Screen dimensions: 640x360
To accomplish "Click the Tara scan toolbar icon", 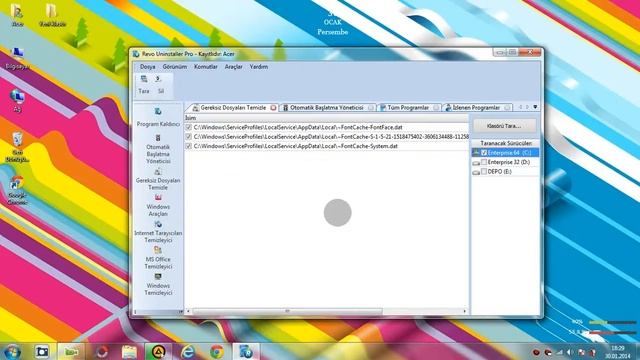I will pos(144,84).
